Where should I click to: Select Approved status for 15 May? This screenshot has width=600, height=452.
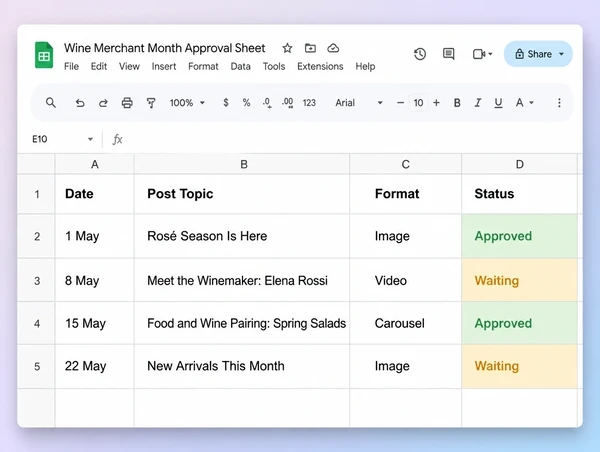520,323
